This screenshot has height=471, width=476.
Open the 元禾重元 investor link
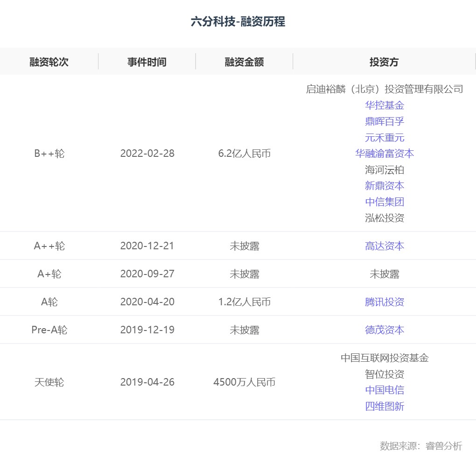click(385, 138)
